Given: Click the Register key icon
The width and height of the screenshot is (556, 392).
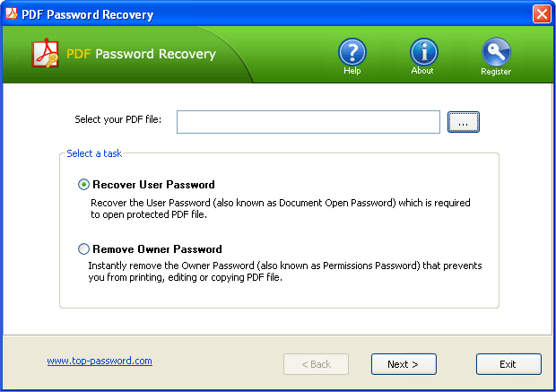Looking at the screenshot, I should tap(495, 52).
